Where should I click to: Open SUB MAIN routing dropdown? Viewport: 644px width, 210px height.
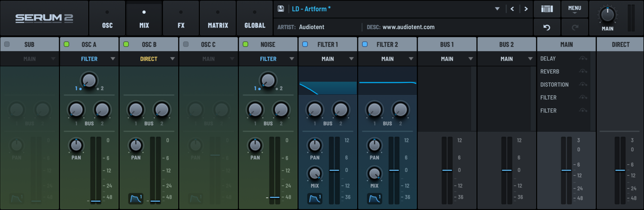tap(30, 59)
